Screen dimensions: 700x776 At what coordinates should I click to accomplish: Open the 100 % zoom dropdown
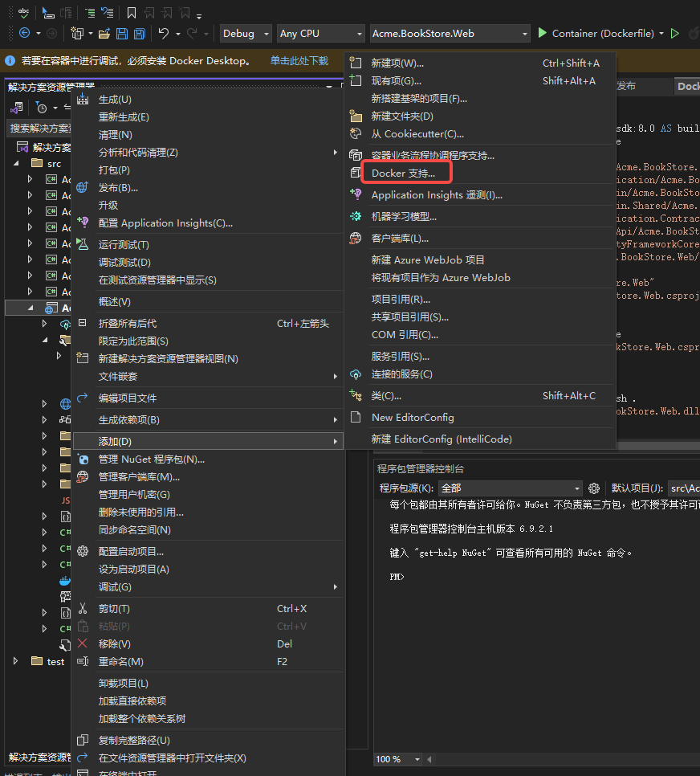397,759
